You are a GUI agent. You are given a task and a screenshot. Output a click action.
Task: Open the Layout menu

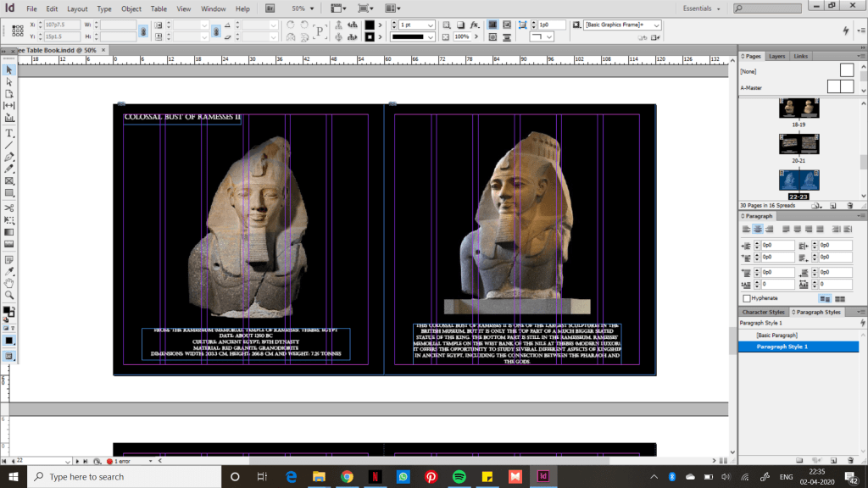click(77, 8)
